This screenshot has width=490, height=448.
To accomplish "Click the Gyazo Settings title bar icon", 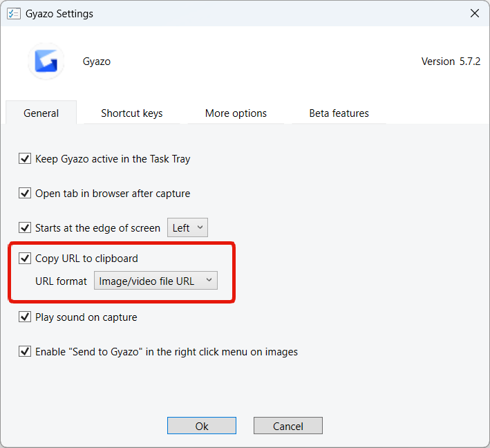I will (13, 14).
